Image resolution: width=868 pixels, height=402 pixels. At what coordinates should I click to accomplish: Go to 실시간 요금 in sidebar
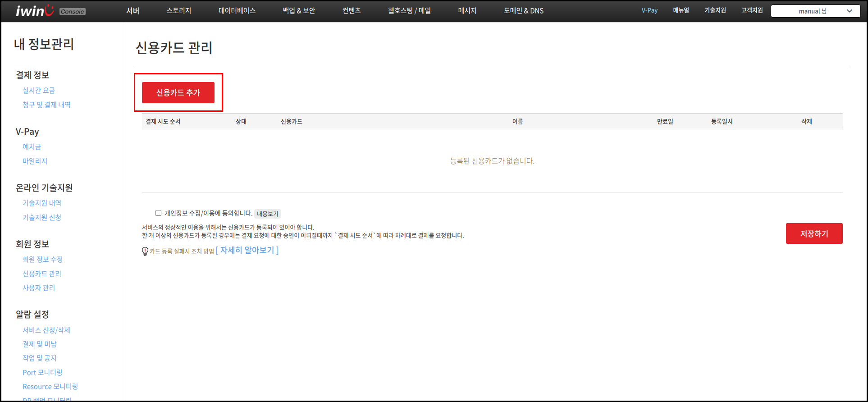[x=39, y=91]
